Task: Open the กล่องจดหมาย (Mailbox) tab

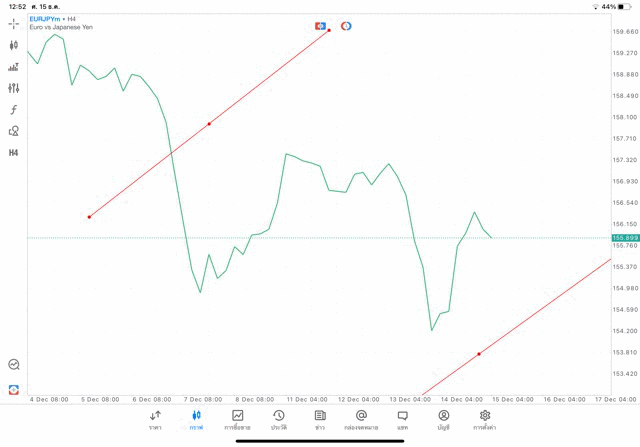Action: (361, 420)
